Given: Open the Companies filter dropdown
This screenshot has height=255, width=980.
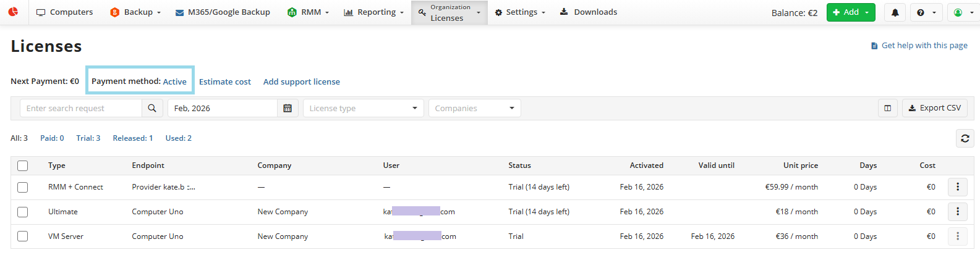Looking at the screenshot, I should [474, 108].
